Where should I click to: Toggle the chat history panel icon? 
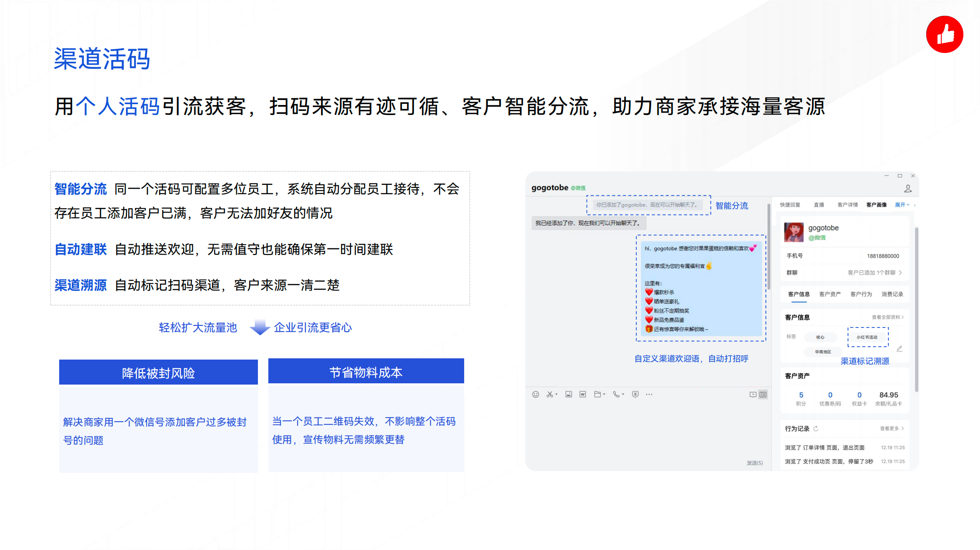[752, 395]
